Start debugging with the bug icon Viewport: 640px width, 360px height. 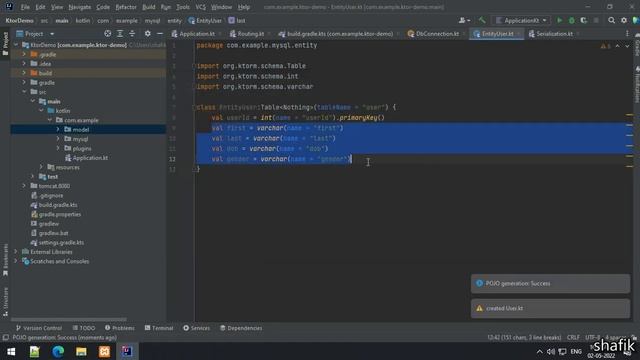pos(571,20)
